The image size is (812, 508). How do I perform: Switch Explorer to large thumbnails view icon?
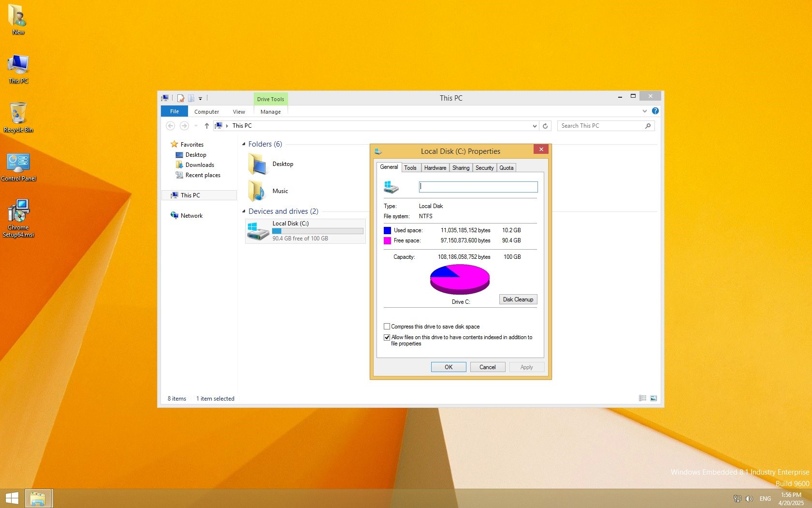click(653, 398)
